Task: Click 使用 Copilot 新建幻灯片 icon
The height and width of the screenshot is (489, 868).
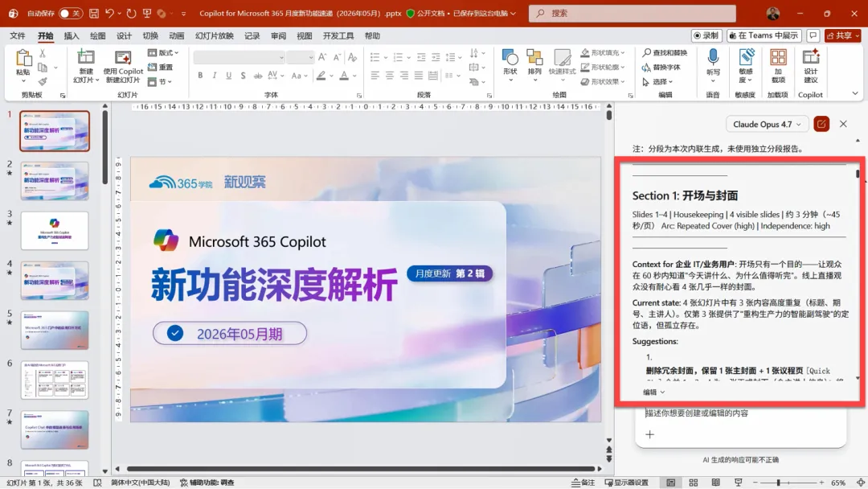Action: pos(123,58)
